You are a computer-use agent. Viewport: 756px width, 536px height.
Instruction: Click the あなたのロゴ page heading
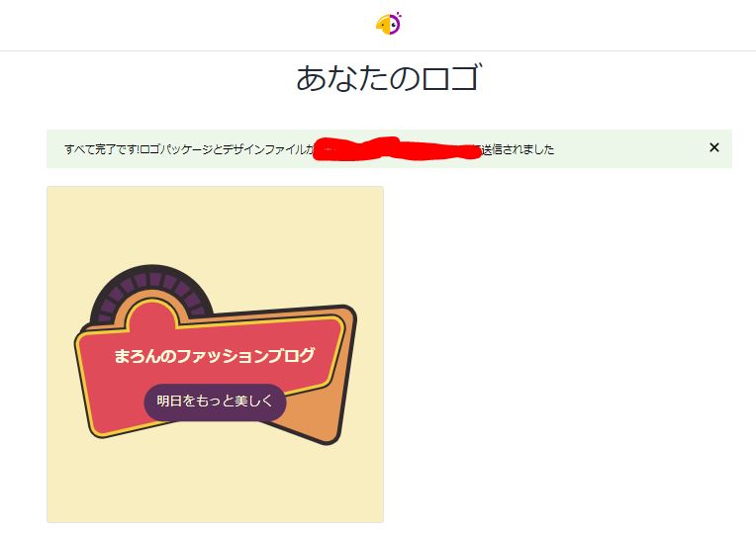pyautogui.click(x=389, y=78)
